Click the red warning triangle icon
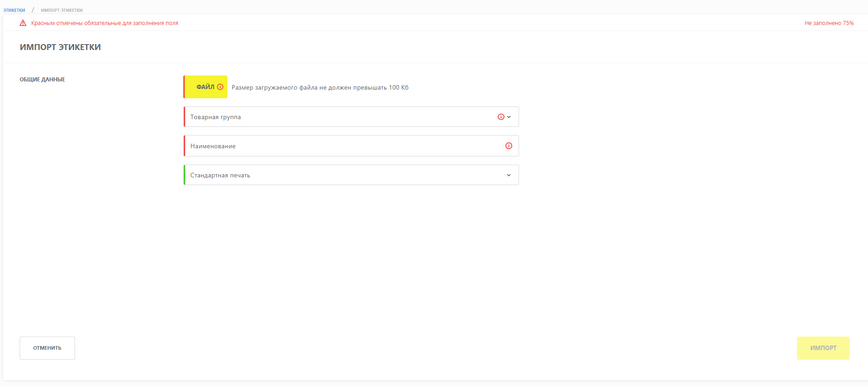Image resolution: width=868 pixels, height=387 pixels. click(x=23, y=23)
